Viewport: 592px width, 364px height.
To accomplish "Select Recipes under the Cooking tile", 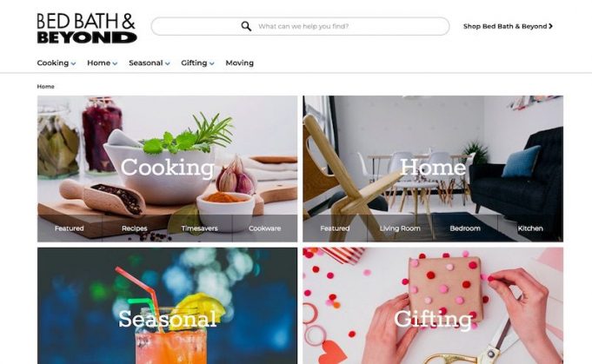I will [x=135, y=228].
